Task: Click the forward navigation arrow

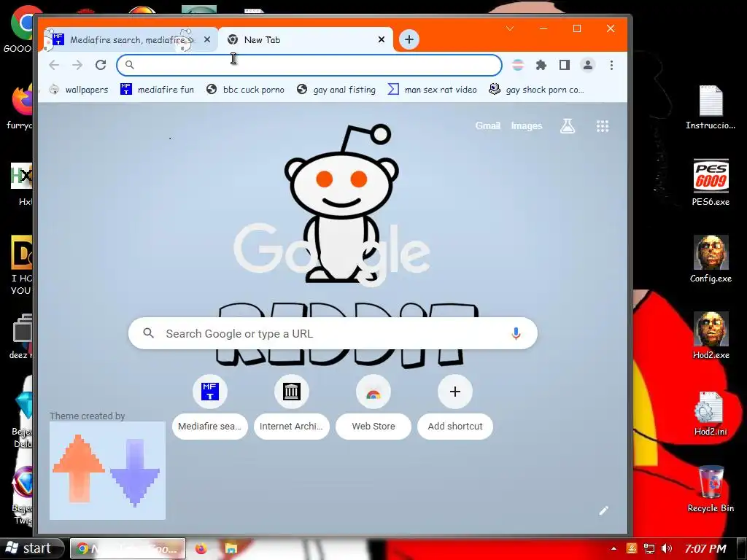Action: click(77, 65)
